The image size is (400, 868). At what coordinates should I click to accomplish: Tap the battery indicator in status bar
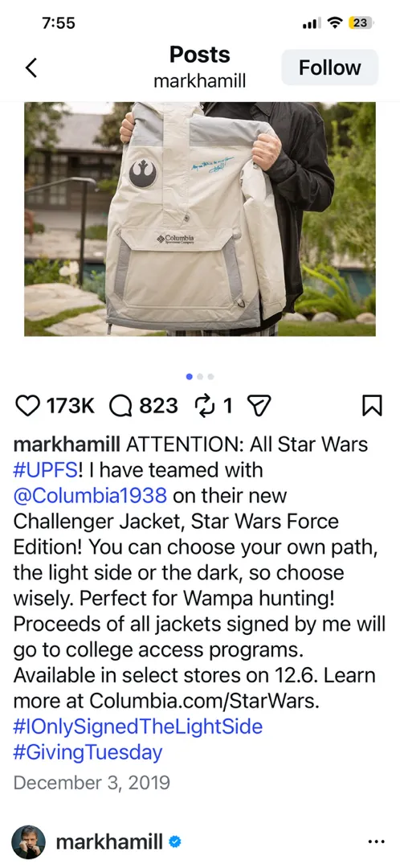point(361,23)
